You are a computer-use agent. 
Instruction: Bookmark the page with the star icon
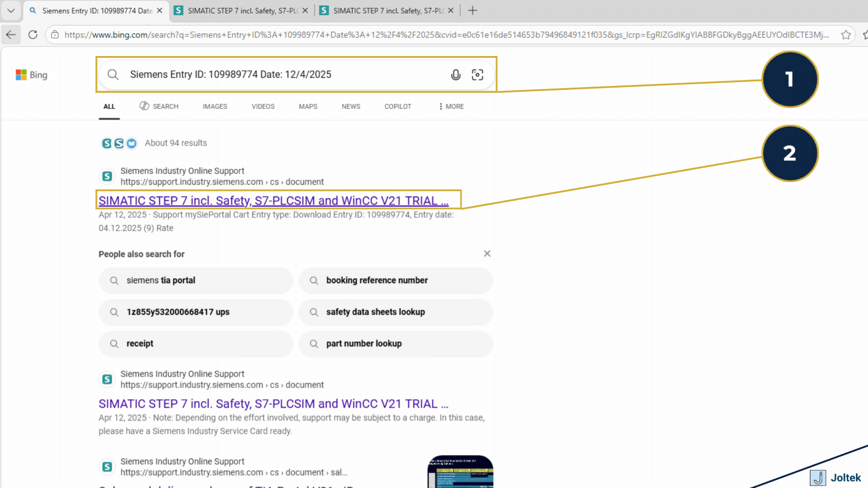coord(846,35)
